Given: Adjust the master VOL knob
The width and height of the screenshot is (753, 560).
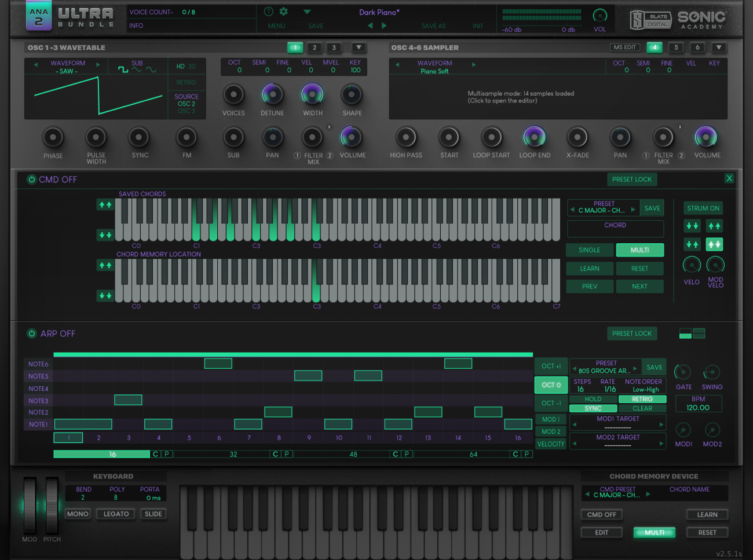Looking at the screenshot, I should 600,16.
